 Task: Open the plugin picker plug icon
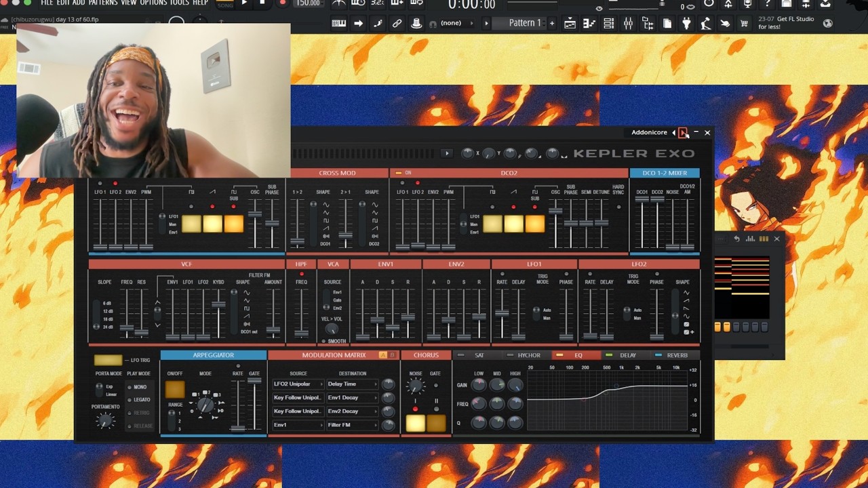click(x=686, y=23)
